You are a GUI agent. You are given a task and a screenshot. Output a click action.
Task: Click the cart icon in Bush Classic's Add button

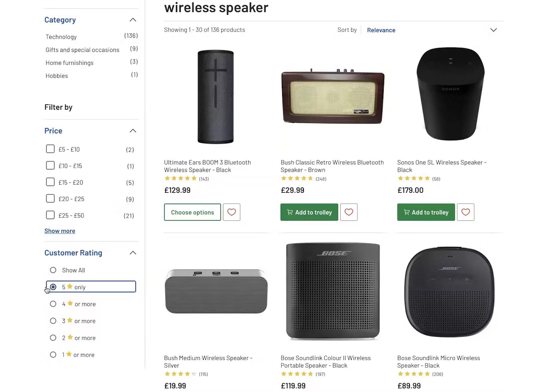coord(290,212)
